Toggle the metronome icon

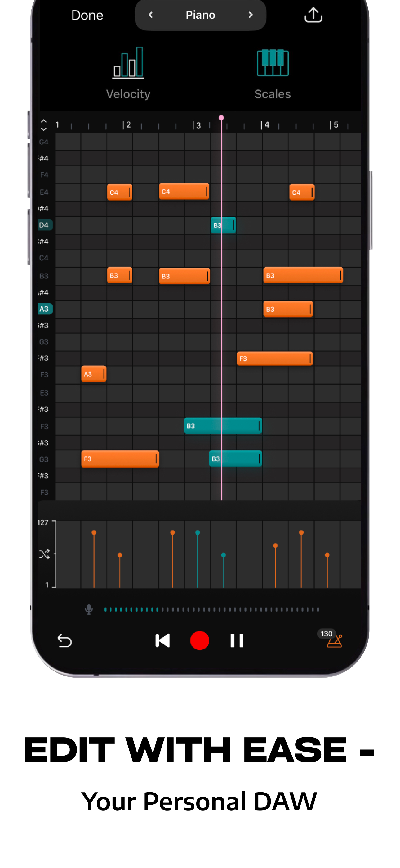tap(335, 642)
